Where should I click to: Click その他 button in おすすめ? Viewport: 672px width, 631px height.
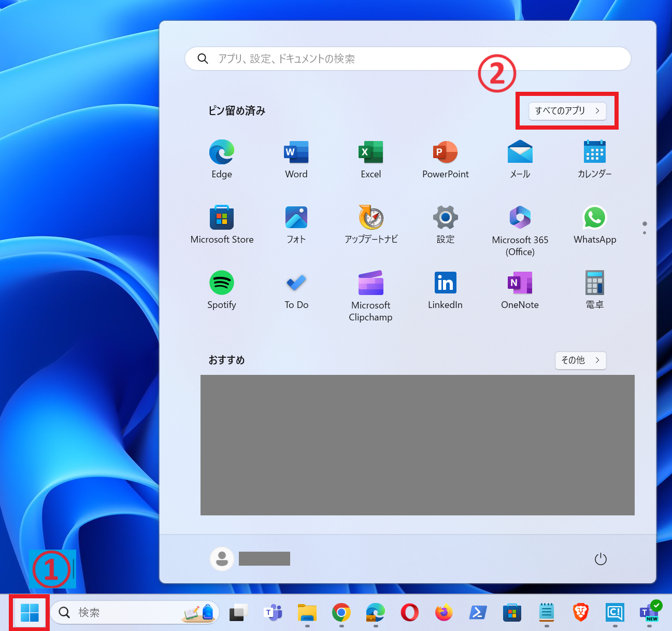[x=581, y=360]
